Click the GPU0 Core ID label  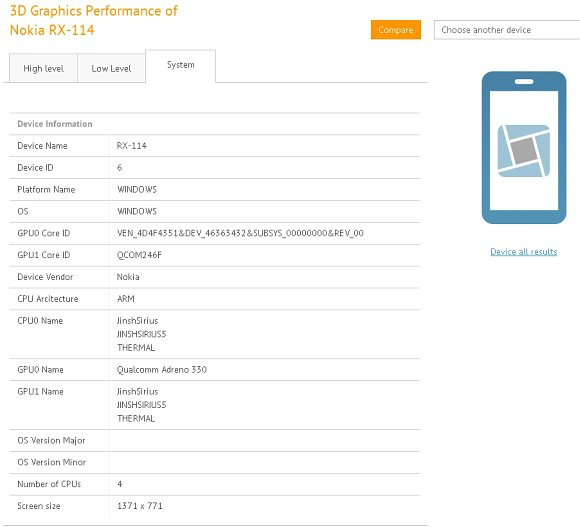coord(44,233)
